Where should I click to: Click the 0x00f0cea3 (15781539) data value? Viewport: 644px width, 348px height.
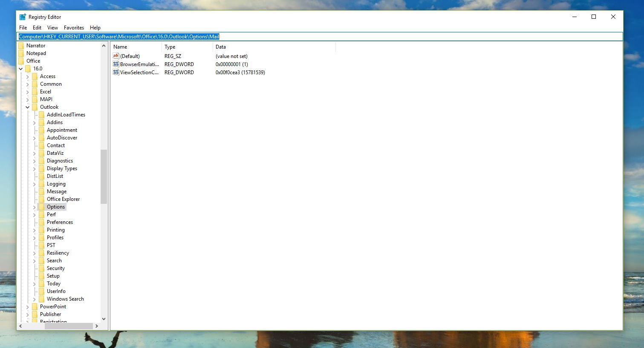(240, 72)
